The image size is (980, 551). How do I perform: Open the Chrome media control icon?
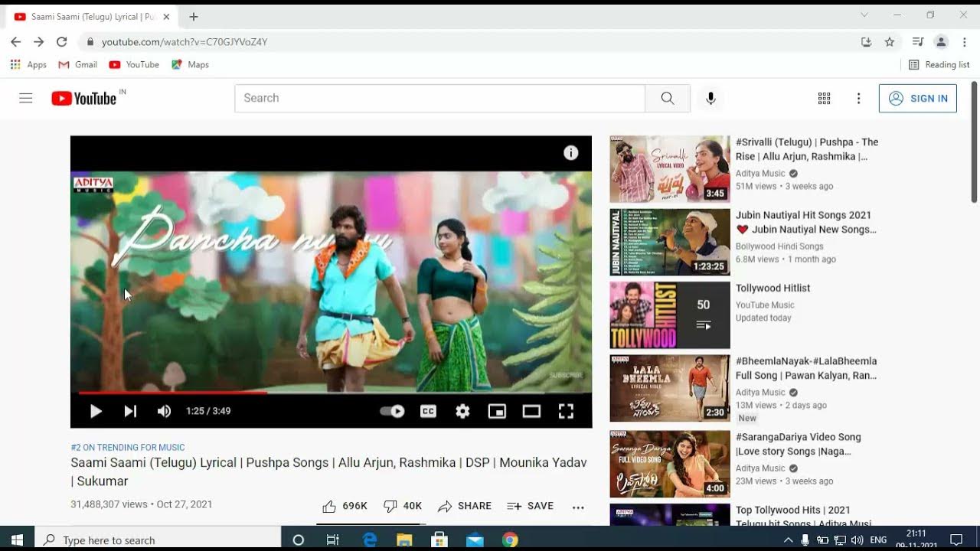pos(918,42)
